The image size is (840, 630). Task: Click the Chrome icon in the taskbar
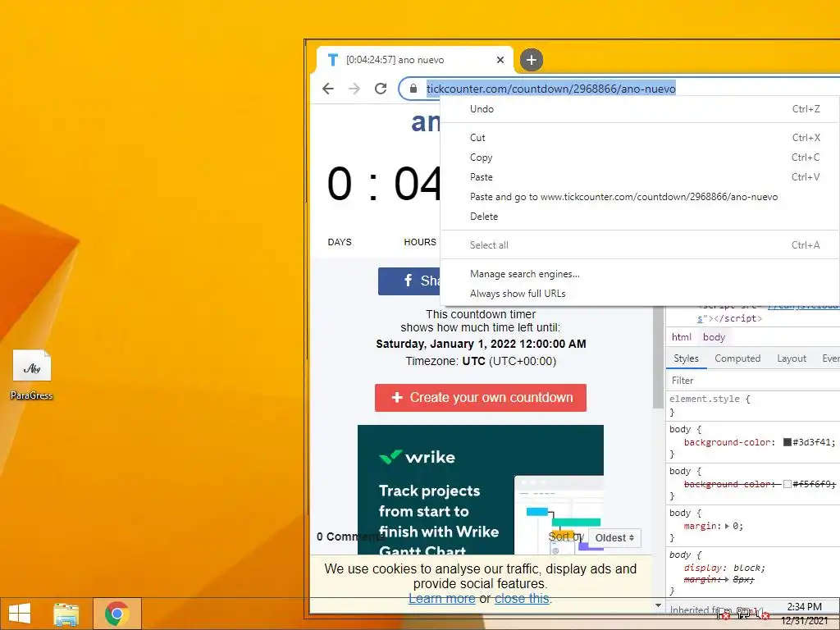coord(116,614)
